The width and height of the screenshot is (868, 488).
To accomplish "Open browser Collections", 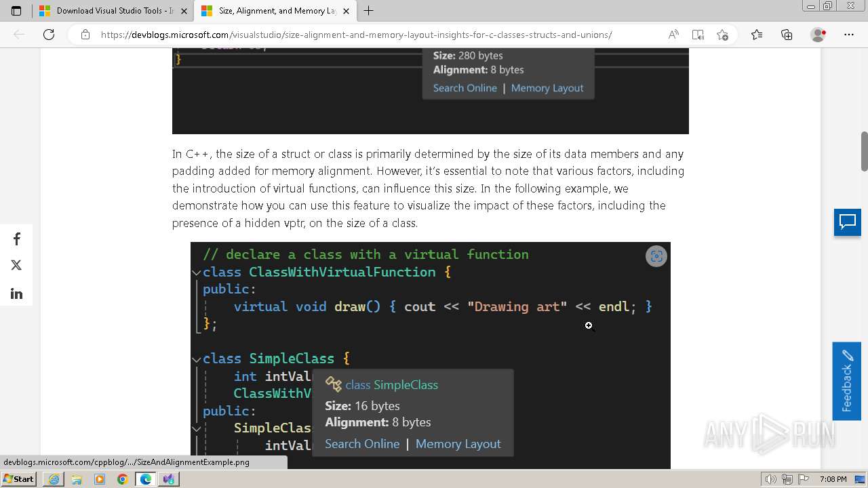I will (787, 35).
